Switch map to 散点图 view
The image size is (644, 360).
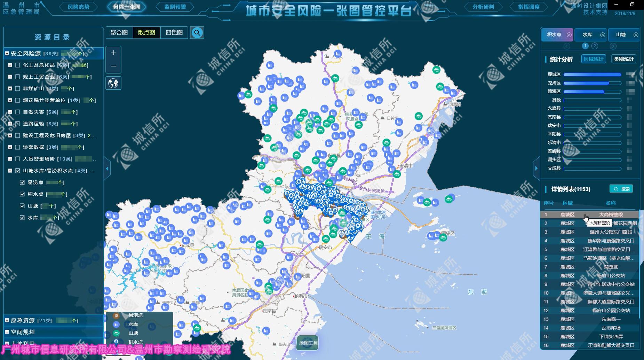(146, 33)
